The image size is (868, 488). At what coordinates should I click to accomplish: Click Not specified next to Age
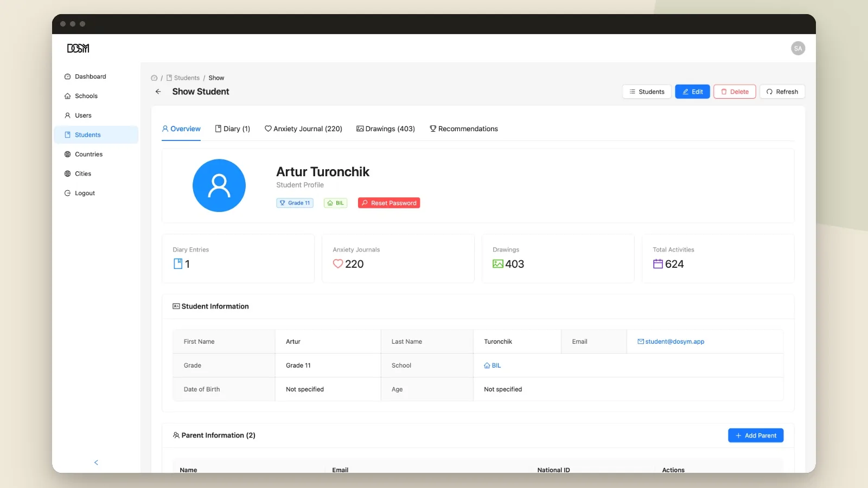click(628, 389)
